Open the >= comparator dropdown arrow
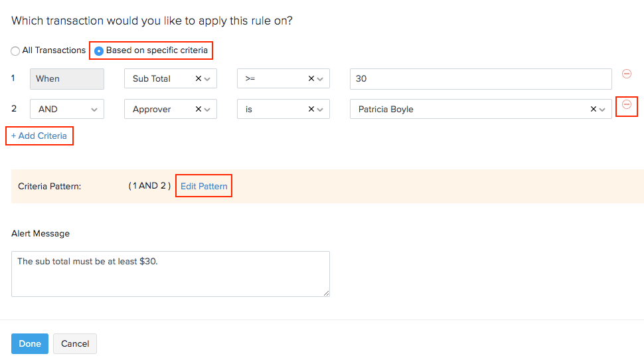This screenshot has height=364, width=644. [x=321, y=78]
